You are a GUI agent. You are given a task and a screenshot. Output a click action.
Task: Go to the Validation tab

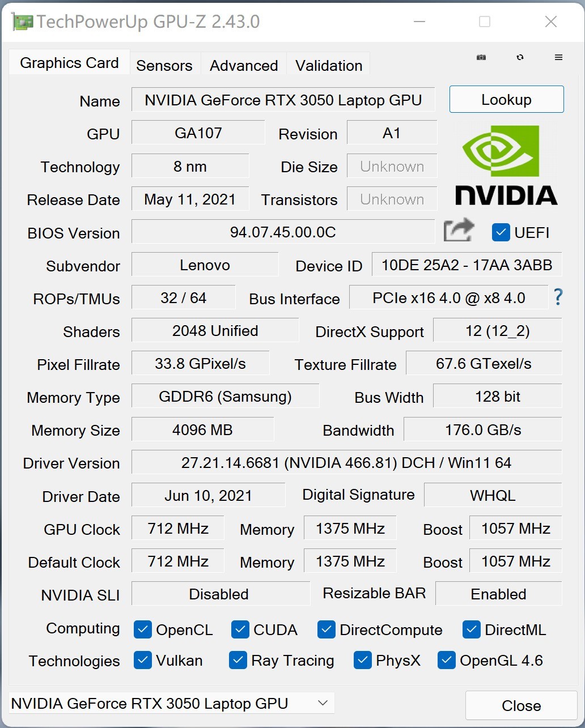329,65
